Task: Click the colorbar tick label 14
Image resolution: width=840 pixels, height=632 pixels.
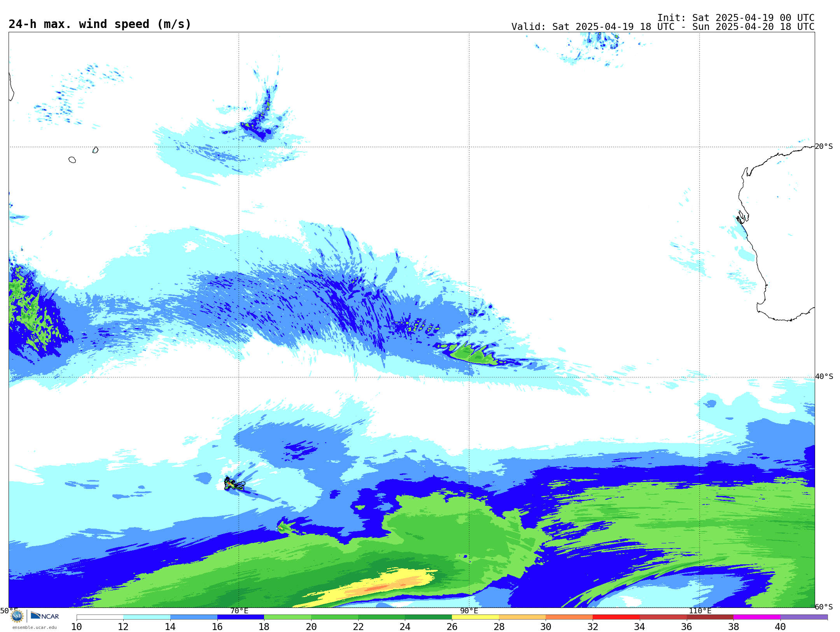Action: tap(170, 627)
